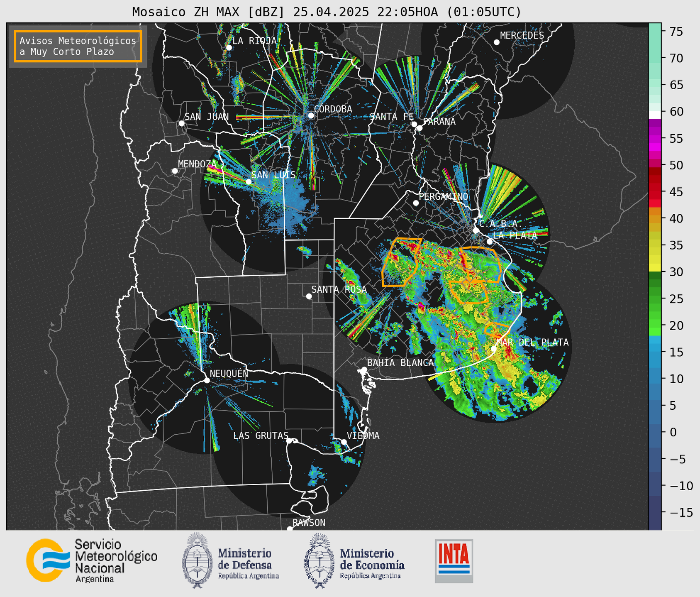Screen dimensions: 700x597
Task: Click the PERGAMINO city marker dot
Action: 416,203
